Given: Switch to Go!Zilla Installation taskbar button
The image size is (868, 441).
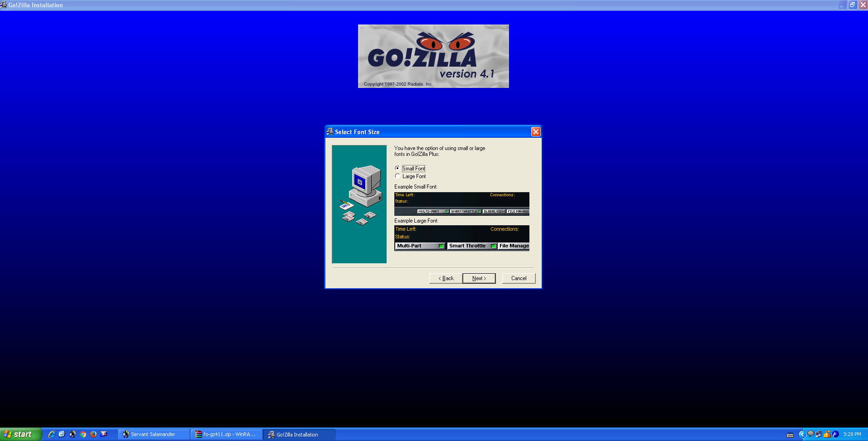Looking at the screenshot, I should pos(299,434).
